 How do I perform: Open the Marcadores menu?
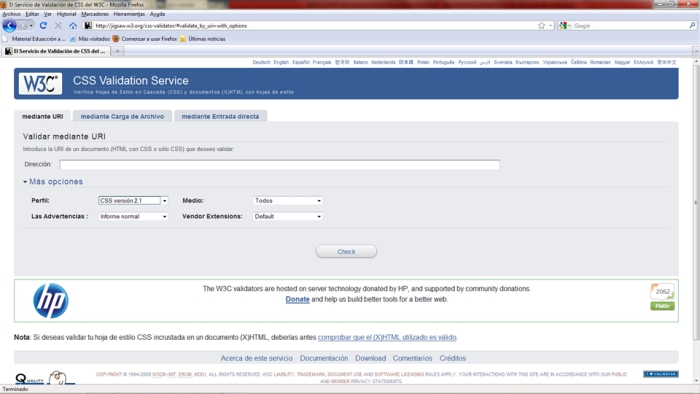pos(95,14)
